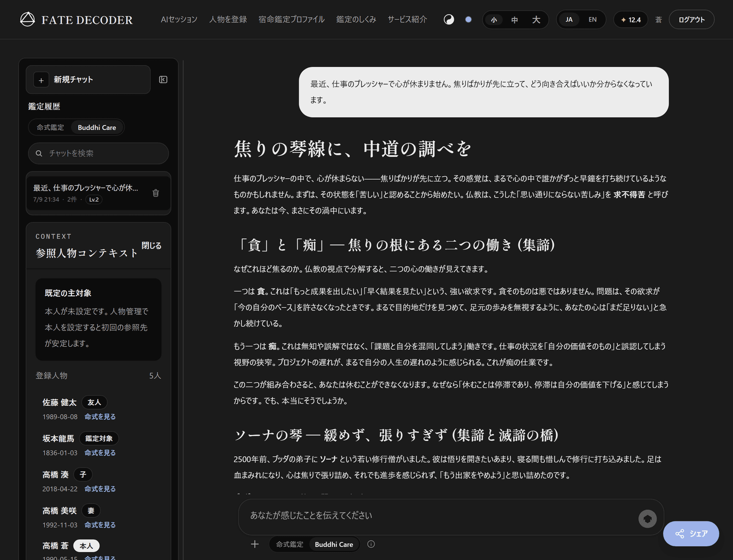Switch language to EN
Screen dimensions: 733x560
[593, 19]
